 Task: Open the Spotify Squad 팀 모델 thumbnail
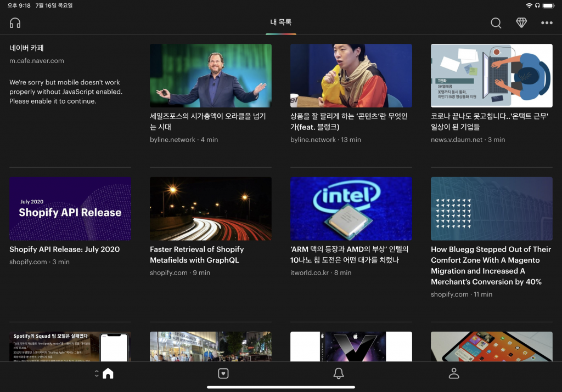(x=70, y=346)
